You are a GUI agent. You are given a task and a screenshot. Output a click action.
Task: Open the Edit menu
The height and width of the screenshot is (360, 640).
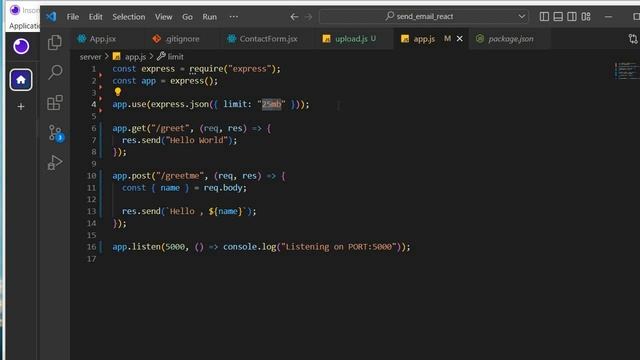pos(96,17)
